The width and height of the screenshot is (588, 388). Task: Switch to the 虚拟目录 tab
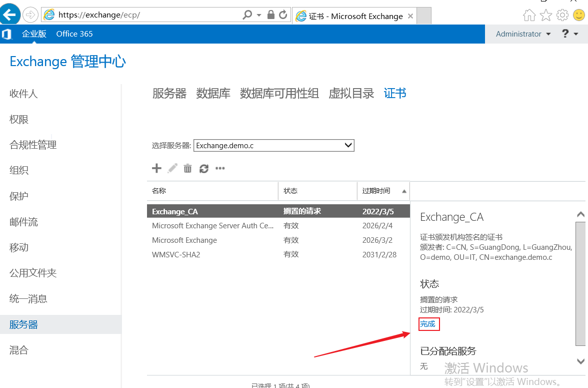pyautogui.click(x=351, y=94)
